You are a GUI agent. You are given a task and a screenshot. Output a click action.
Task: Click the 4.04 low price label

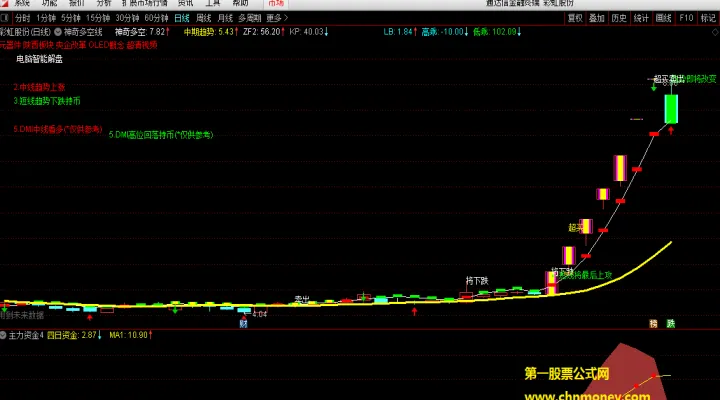coord(259,314)
